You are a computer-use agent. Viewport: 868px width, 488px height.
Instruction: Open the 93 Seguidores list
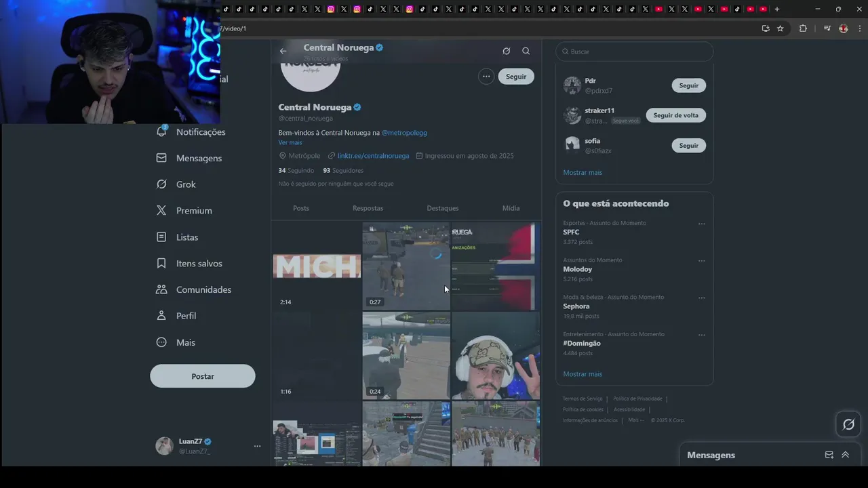[343, 171]
